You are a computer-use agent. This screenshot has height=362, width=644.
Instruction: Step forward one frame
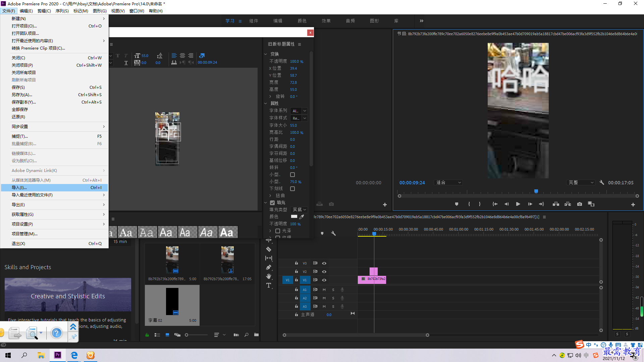[530, 204]
